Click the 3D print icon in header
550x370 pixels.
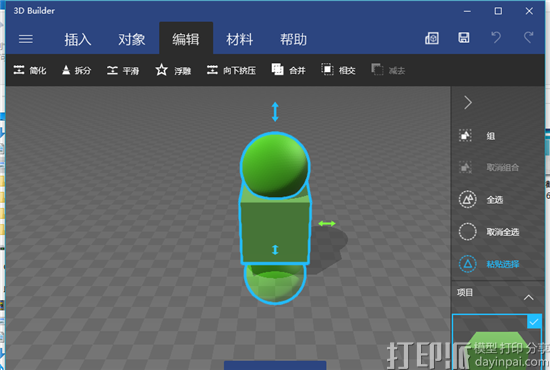432,38
